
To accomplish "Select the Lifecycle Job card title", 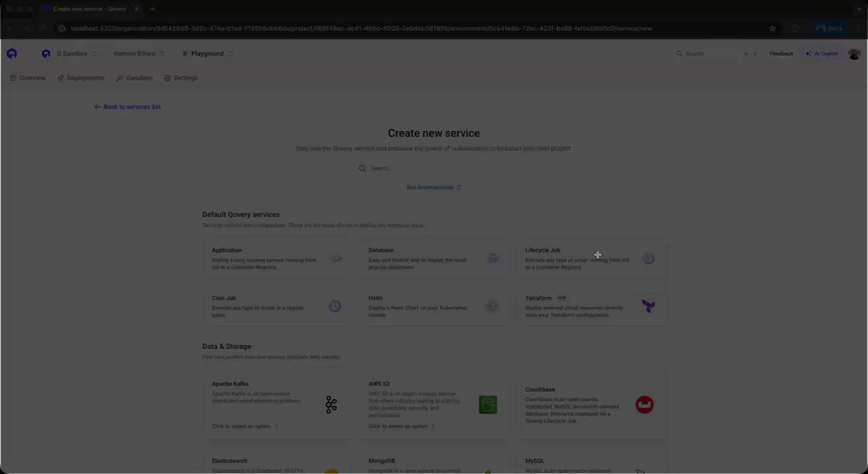I will pos(542,250).
